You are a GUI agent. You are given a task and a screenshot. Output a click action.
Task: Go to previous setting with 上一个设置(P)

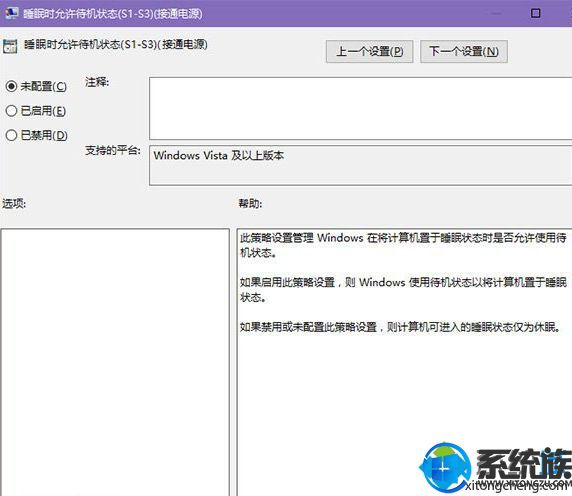369,51
